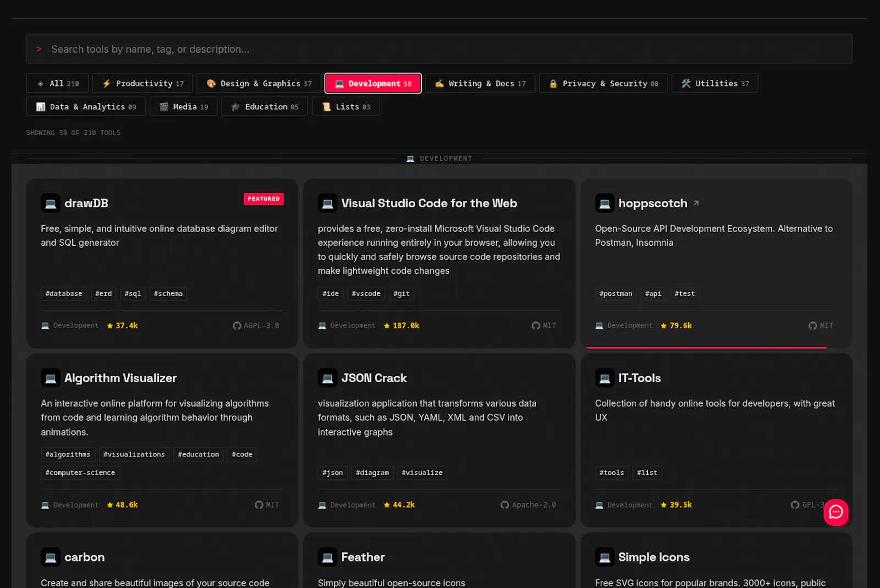880x588 pixels.
Task: Click the laptop icon next to Simple Icons
Action: pyautogui.click(x=604, y=557)
